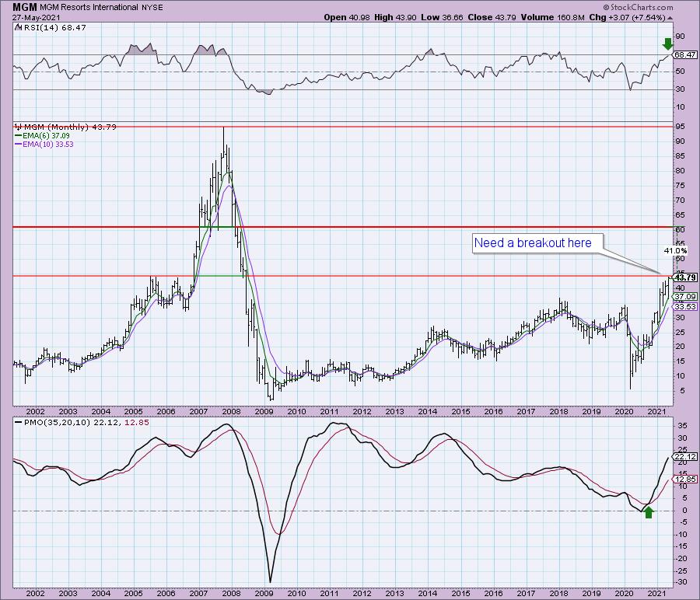The width and height of the screenshot is (700, 600).
Task: Click the NYSE exchange label
Action: tap(152, 7)
